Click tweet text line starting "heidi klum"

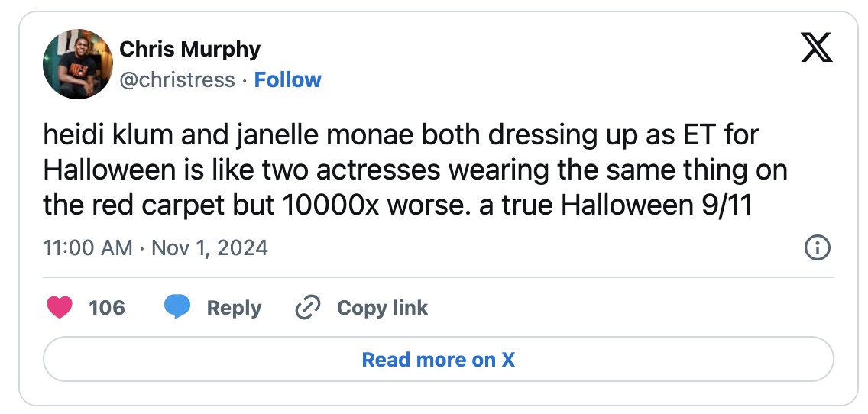pos(401,136)
